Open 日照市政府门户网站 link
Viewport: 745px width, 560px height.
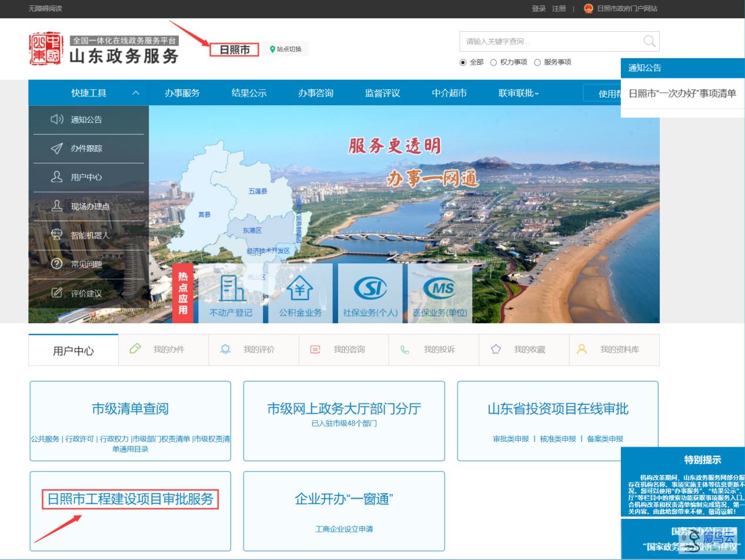coord(627,8)
